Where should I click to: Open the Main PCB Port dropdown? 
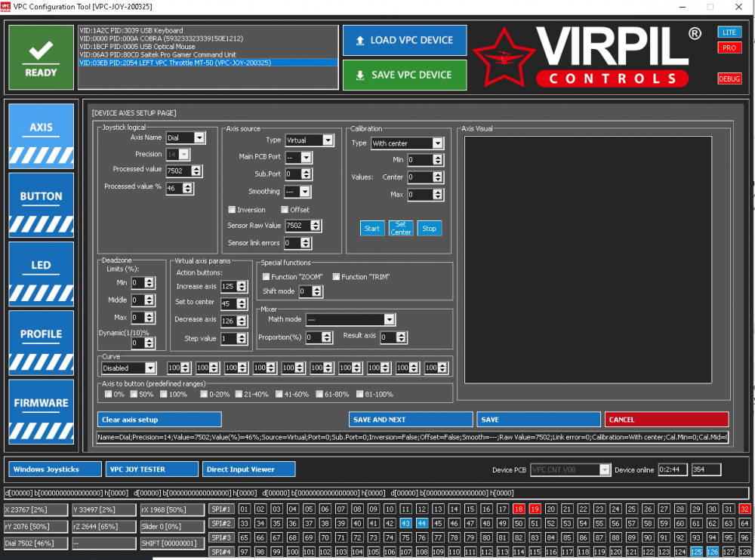click(x=307, y=158)
